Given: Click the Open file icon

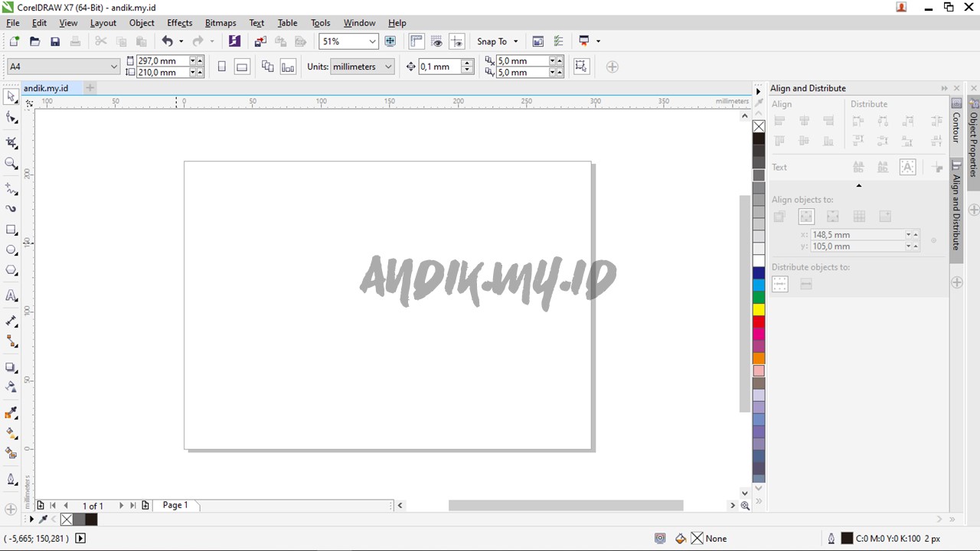Looking at the screenshot, I should 34,41.
